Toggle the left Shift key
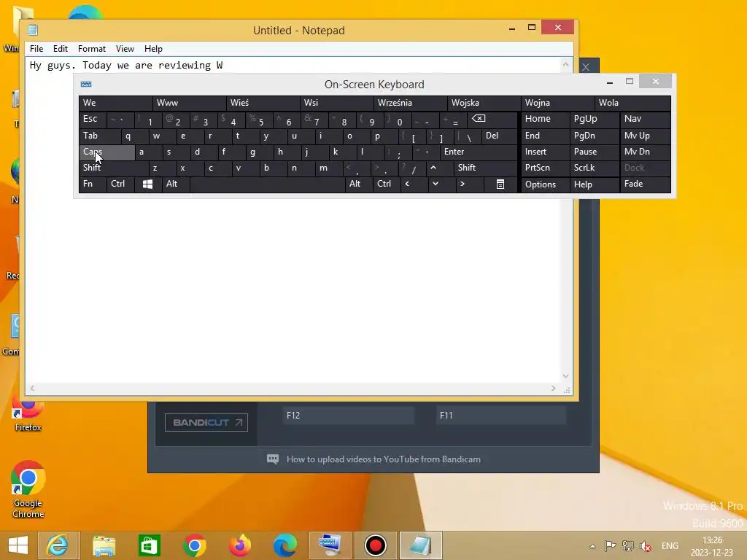The image size is (747, 560). [114, 168]
